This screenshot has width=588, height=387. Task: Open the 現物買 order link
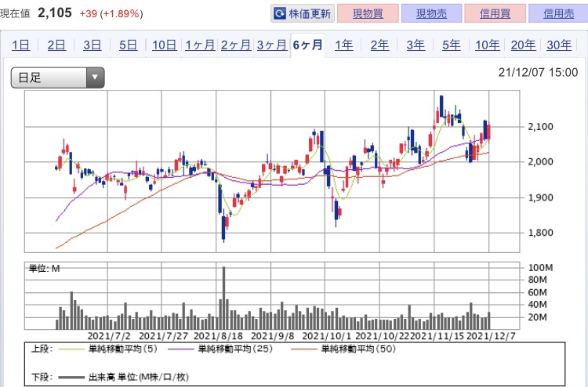pos(368,14)
